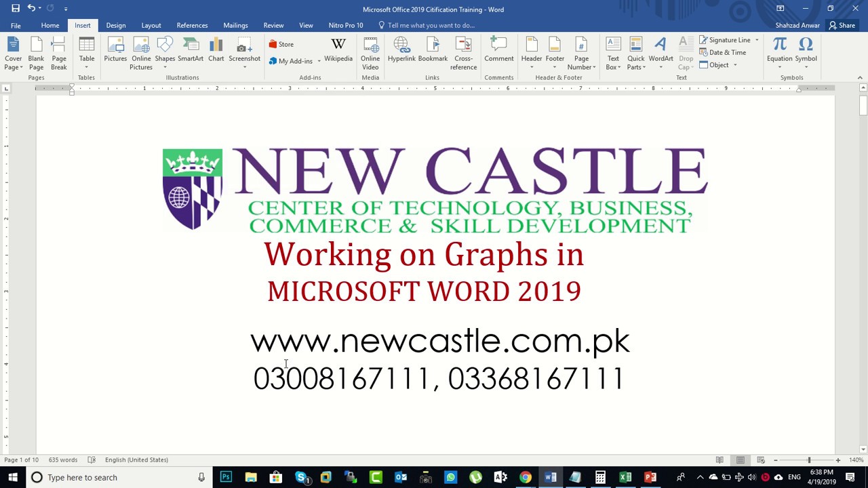Switch to Print Layout view
The width and height of the screenshot is (868, 488).
point(741,460)
